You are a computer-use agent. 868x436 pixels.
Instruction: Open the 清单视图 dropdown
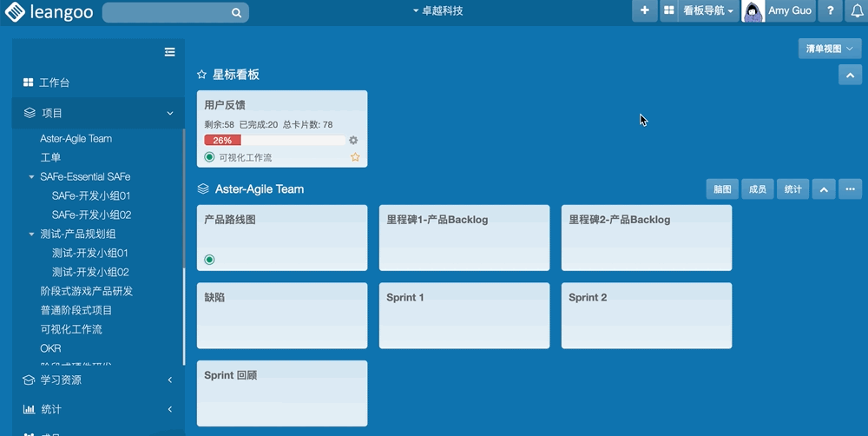(x=829, y=49)
